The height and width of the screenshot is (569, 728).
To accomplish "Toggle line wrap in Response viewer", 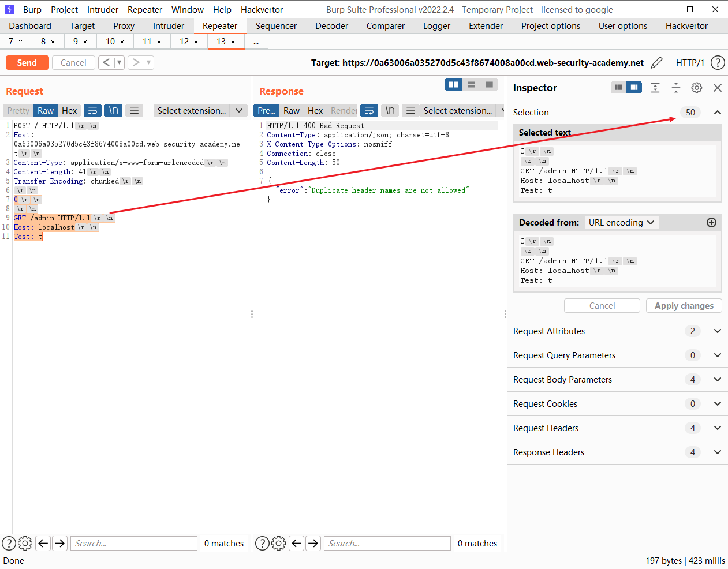I will click(x=369, y=110).
